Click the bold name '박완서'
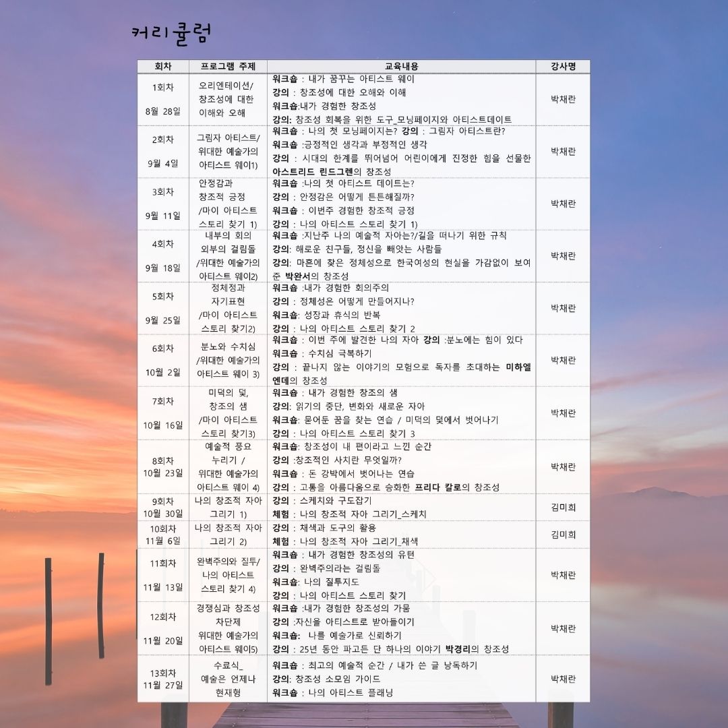This screenshot has height=728, width=728. 298,276
